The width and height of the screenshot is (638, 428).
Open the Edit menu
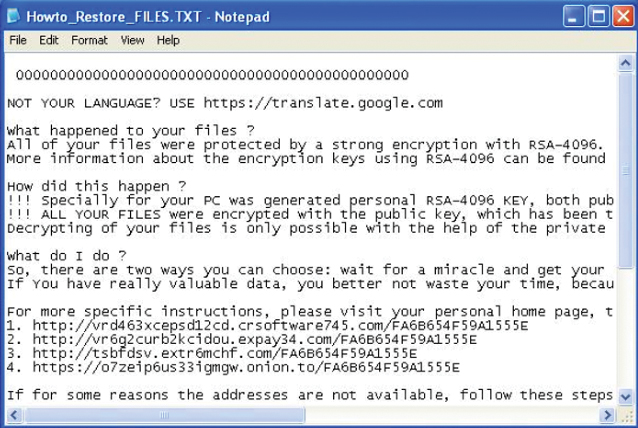coord(49,40)
